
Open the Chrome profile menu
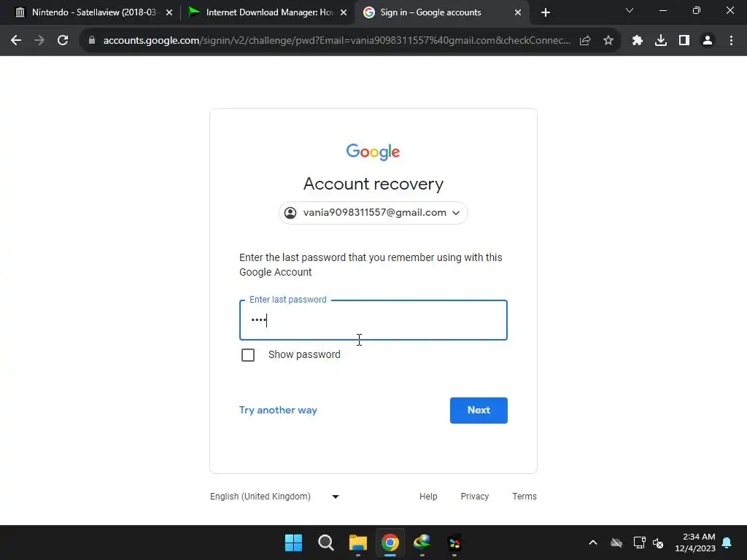pos(708,41)
